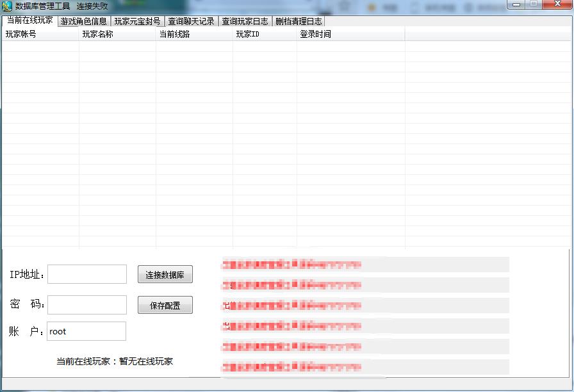Minimize the database management tool window
Image resolution: width=574 pixels, height=392 pixels.
point(516,4)
